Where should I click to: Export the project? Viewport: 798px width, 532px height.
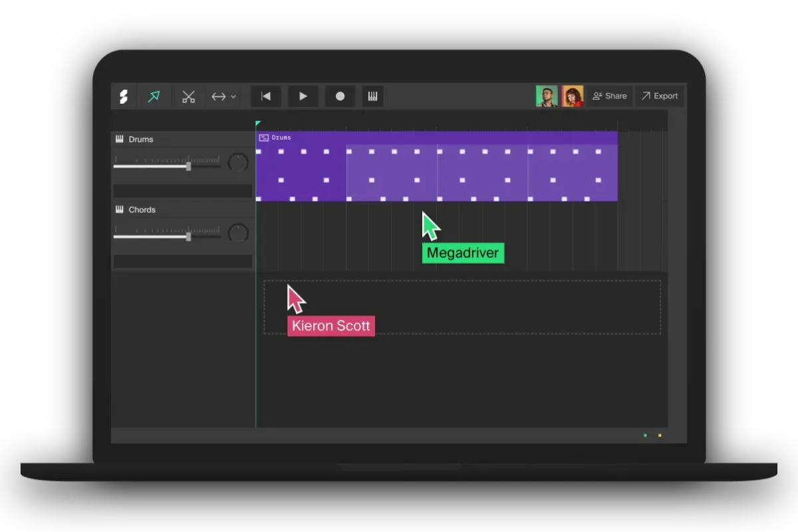(659, 96)
